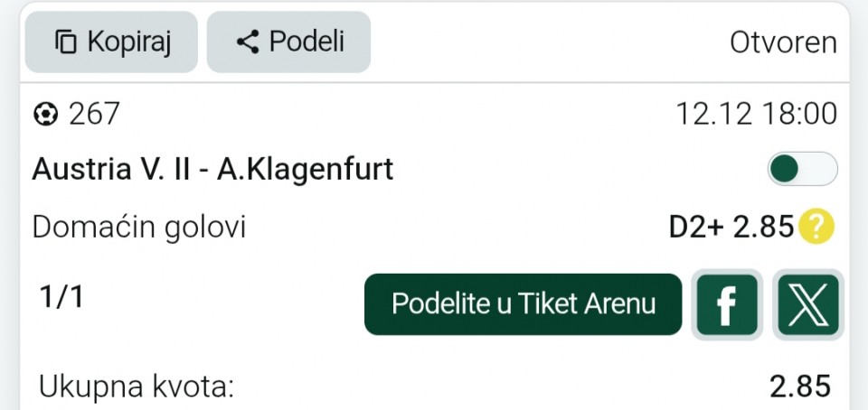Click the 12.12 18:00 kickoff time
Viewport: 868px width, 410px height.
(x=756, y=115)
